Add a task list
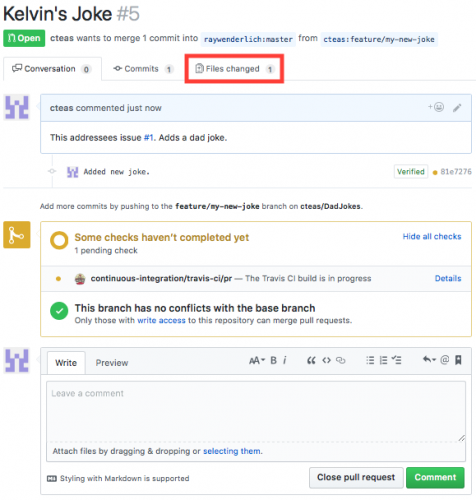 click(x=396, y=360)
